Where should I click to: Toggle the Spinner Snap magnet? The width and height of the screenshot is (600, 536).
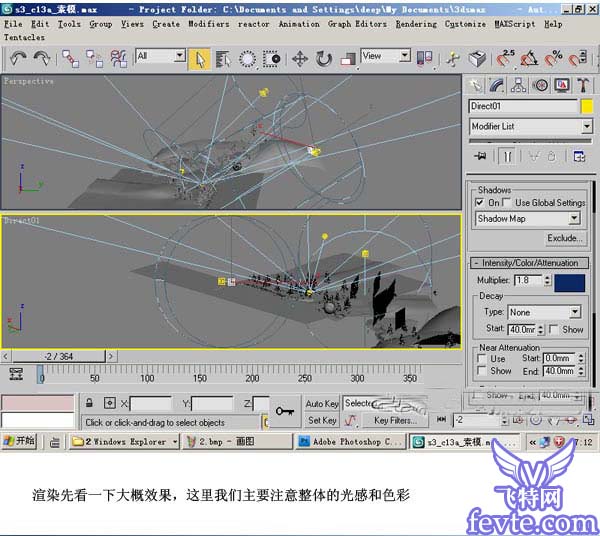(x=577, y=58)
